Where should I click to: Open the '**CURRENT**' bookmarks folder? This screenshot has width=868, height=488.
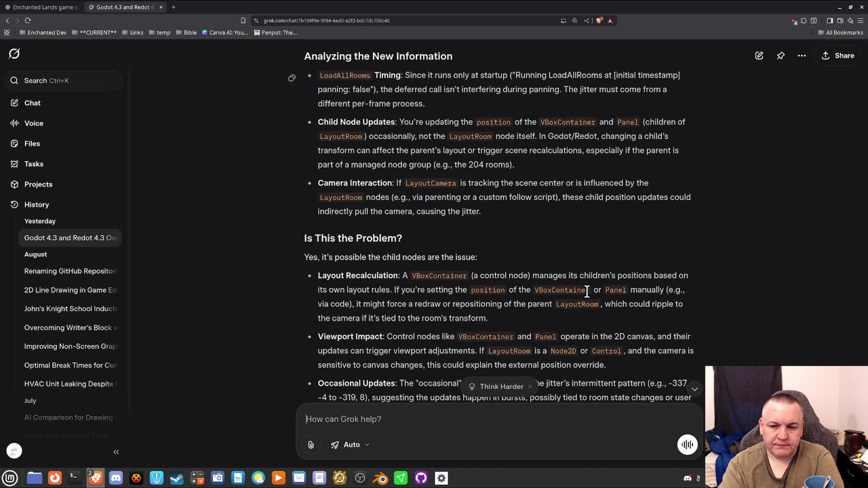click(93, 33)
